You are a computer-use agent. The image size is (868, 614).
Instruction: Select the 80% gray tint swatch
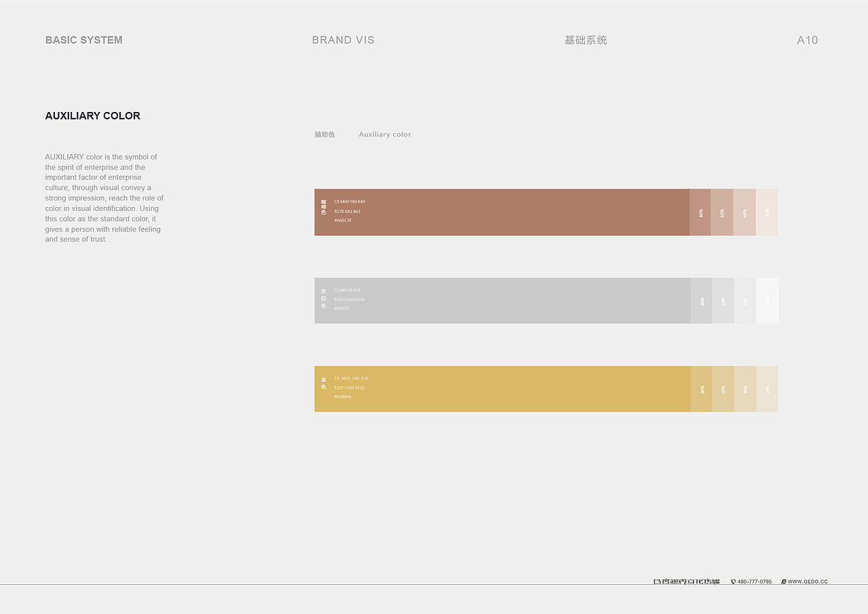[x=701, y=301]
